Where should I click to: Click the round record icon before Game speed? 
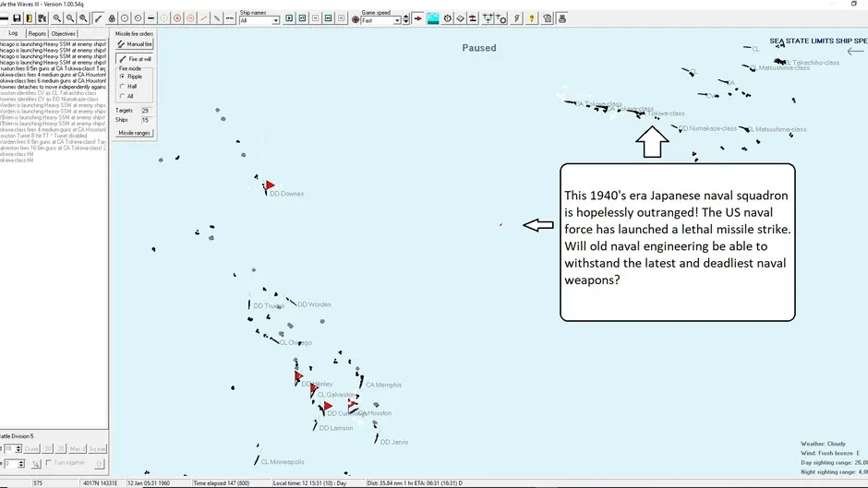(x=356, y=19)
